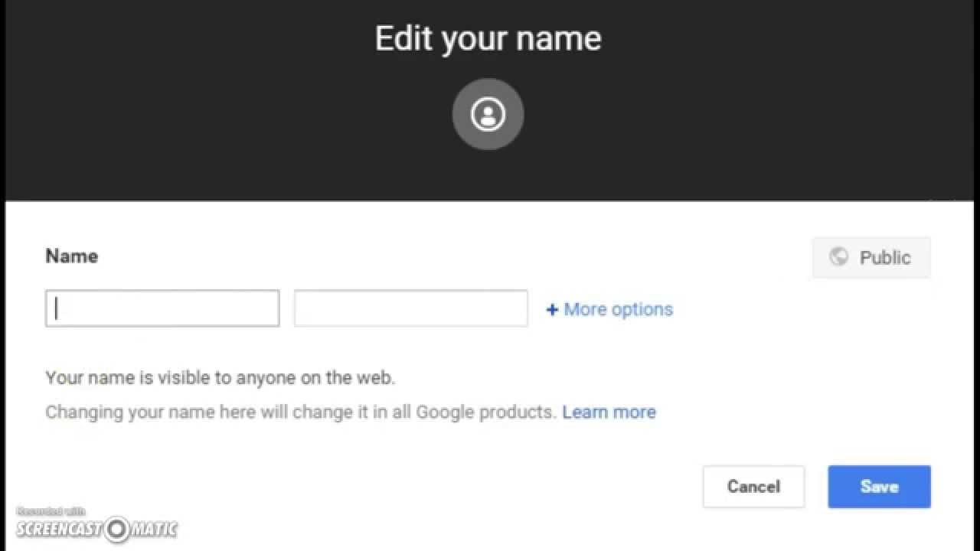Focus the first name input field
The height and width of the screenshot is (551, 980).
[162, 308]
